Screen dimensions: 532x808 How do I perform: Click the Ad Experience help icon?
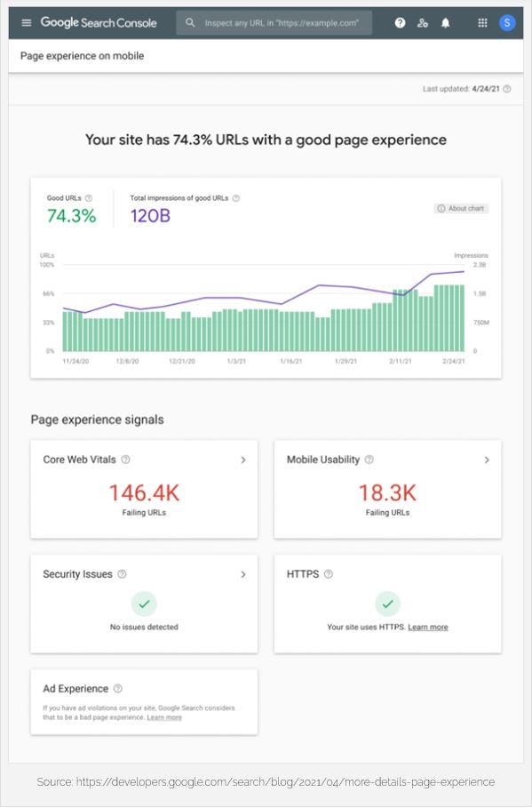118,688
